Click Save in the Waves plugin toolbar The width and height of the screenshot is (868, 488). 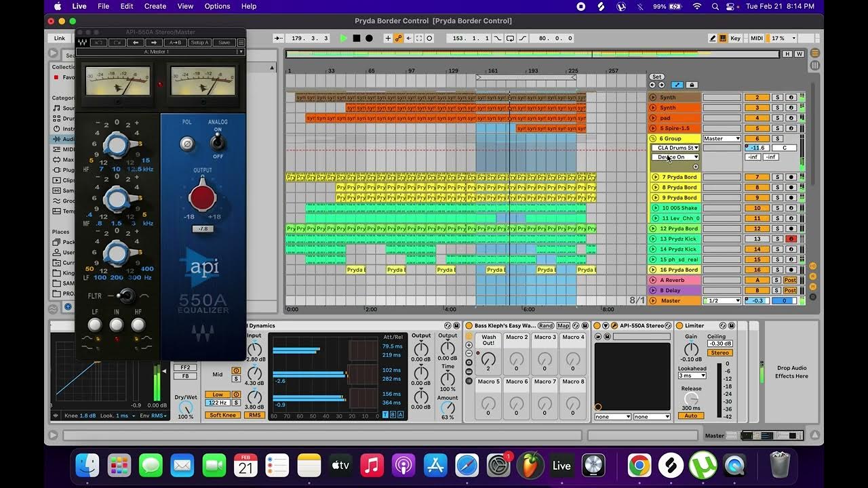[x=224, y=43]
